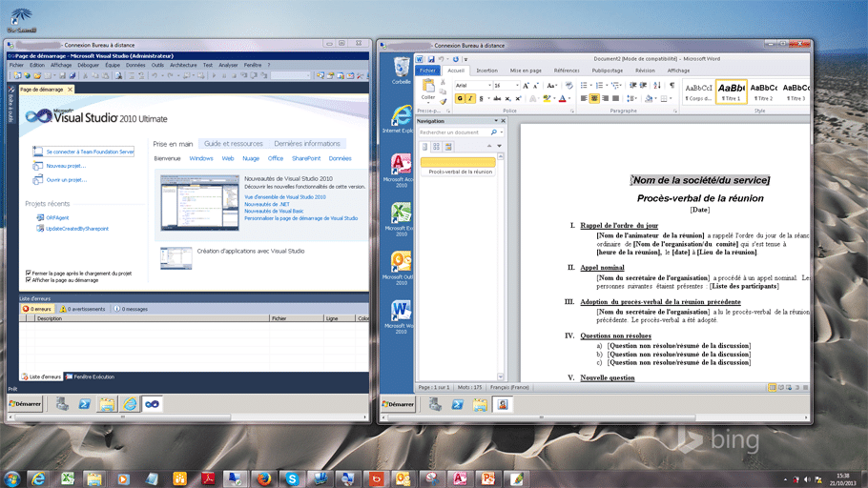Image resolution: width=868 pixels, height=488 pixels.
Task: Click the Start Debugging play icon in Visual Studio
Action: coord(214,76)
